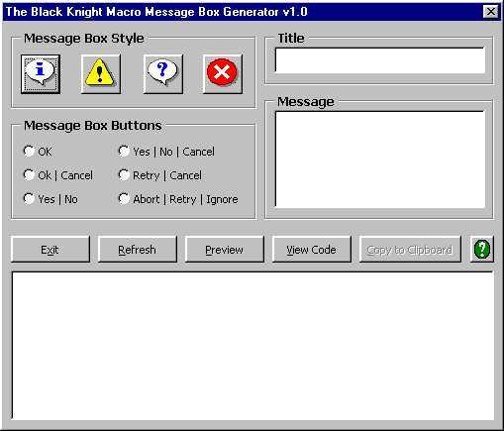Screen dimensions: 504x431
Task: Choose the yellow Warning exclamation style icon
Action: [x=101, y=74]
